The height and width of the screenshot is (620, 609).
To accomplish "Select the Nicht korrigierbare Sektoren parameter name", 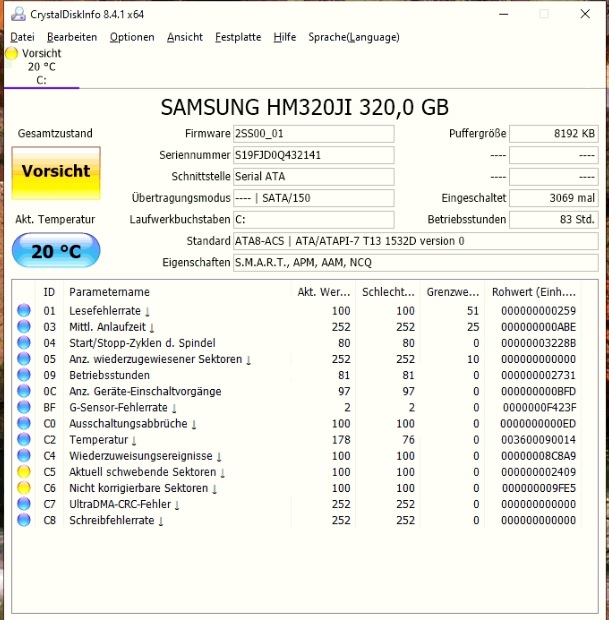I will tap(138, 488).
